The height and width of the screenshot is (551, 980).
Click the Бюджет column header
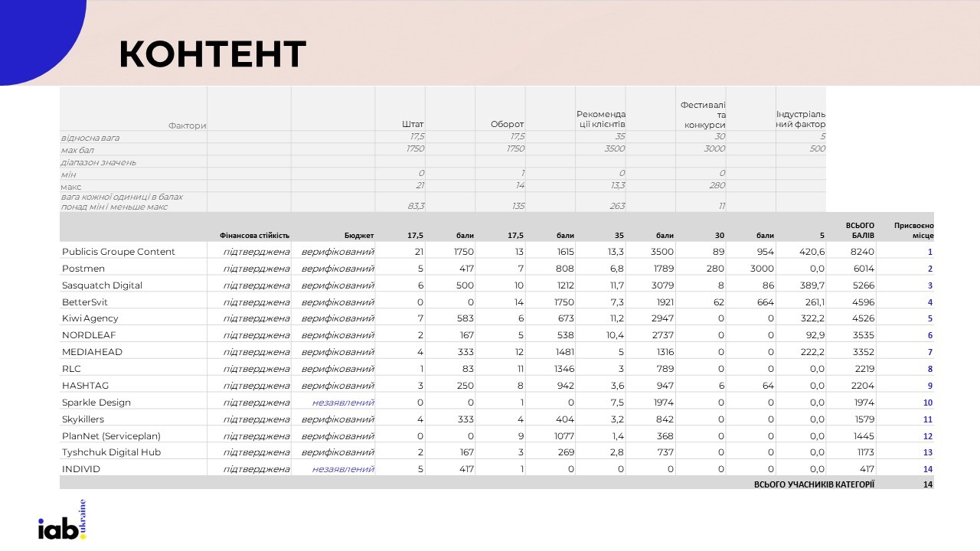pos(359,236)
